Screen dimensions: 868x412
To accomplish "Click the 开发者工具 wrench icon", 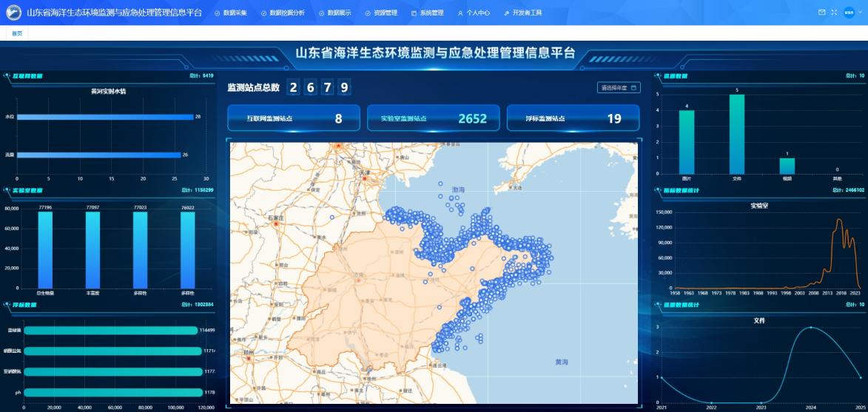I will point(506,13).
